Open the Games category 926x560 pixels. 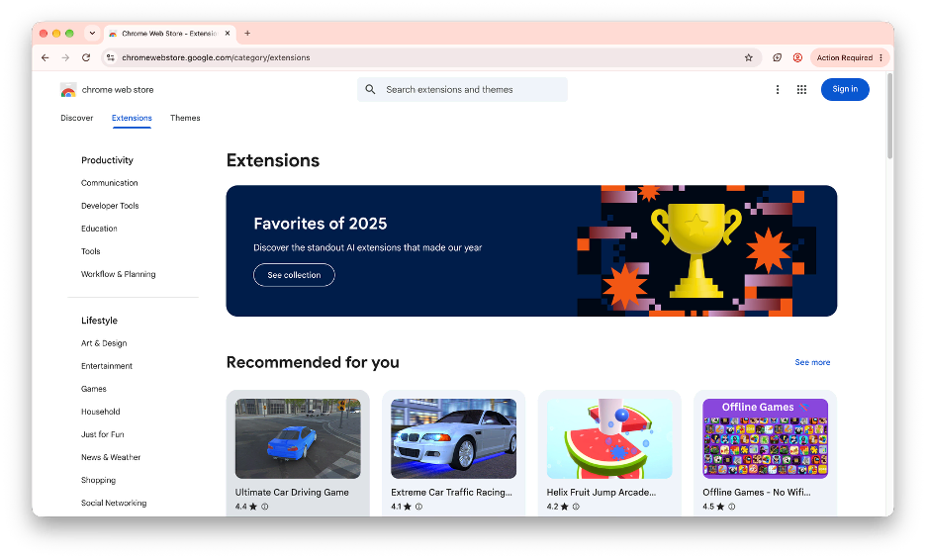[x=94, y=389]
